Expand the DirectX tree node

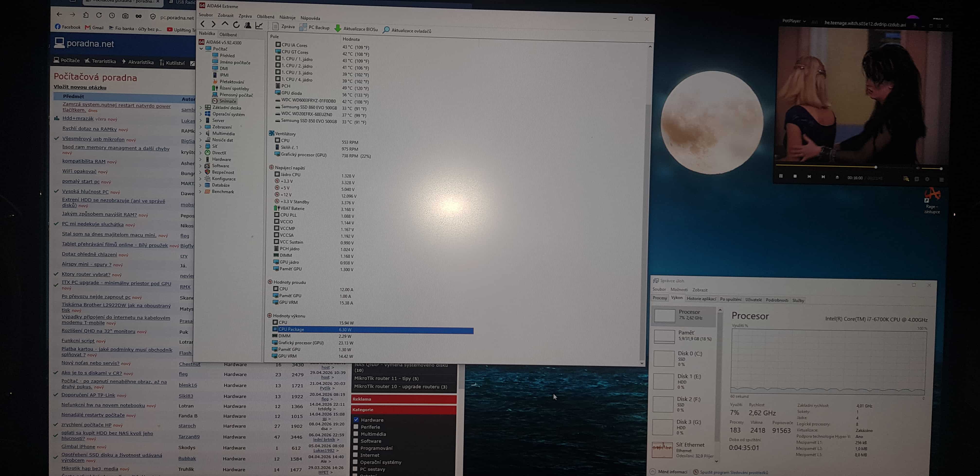pyautogui.click(x=201, y=153)
